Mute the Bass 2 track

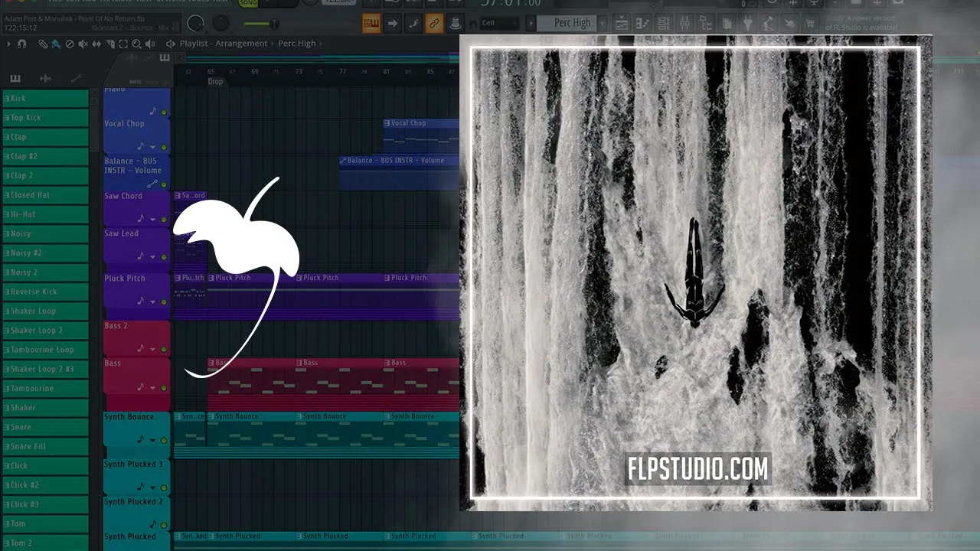click(164, 349)
